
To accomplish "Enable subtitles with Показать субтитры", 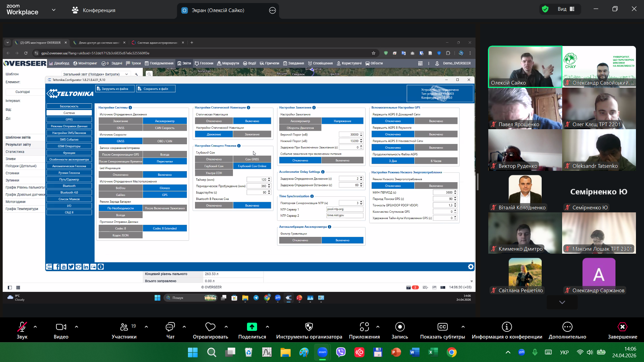I will pyautogui.click(x=442, y=327).
